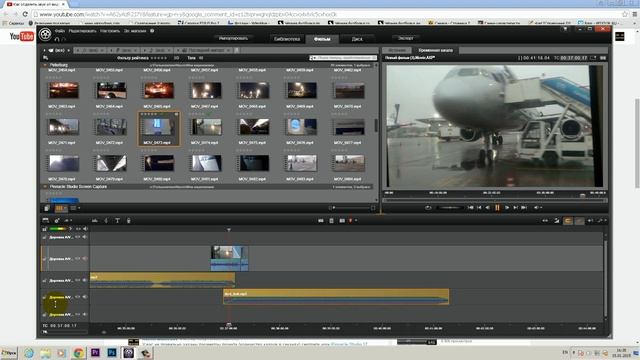Toggle lock on the second AV track

tap(44, 259)
